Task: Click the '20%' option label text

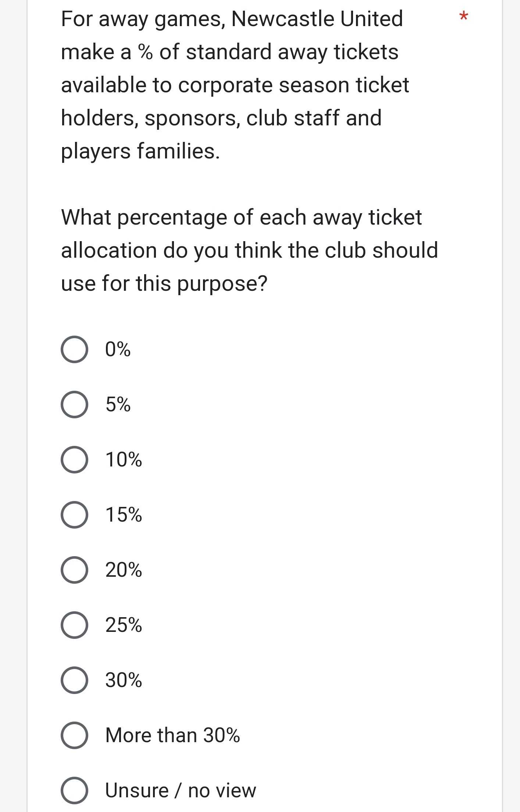Action: point(124,570)
